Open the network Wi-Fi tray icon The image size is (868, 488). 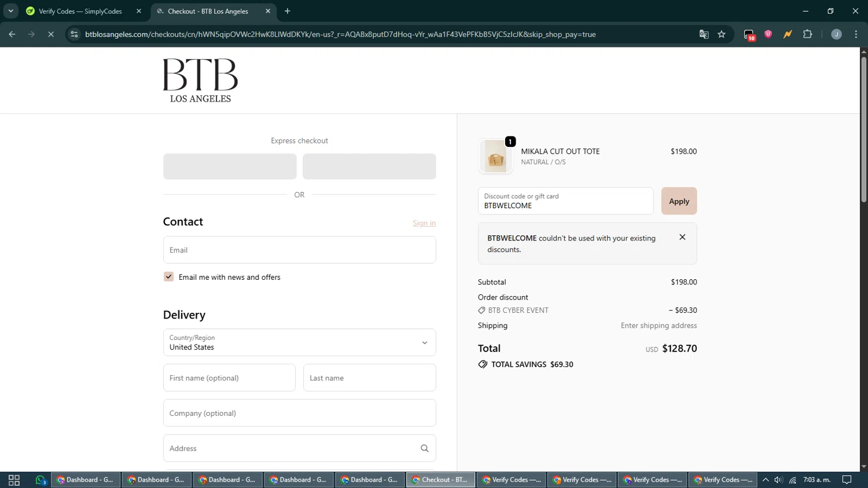792,480
